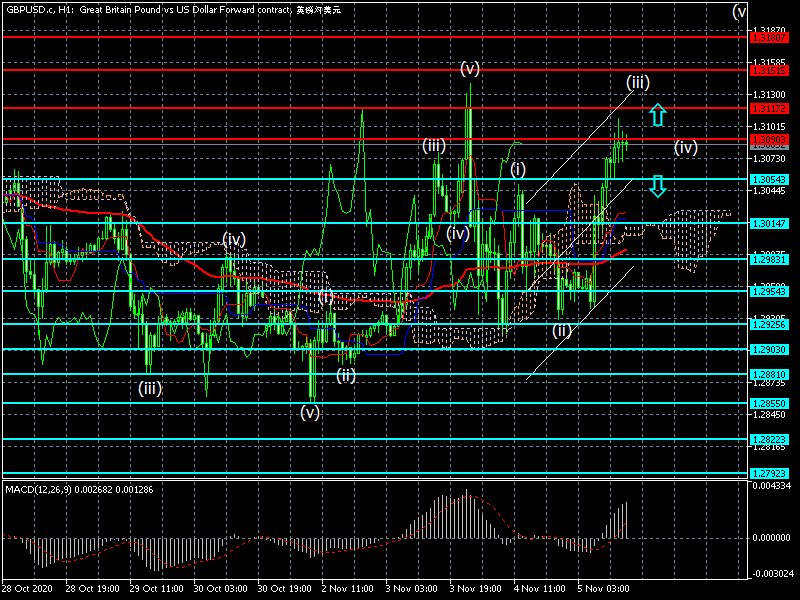Click the red 1.31515 resistance price tag

pos(769,71)
